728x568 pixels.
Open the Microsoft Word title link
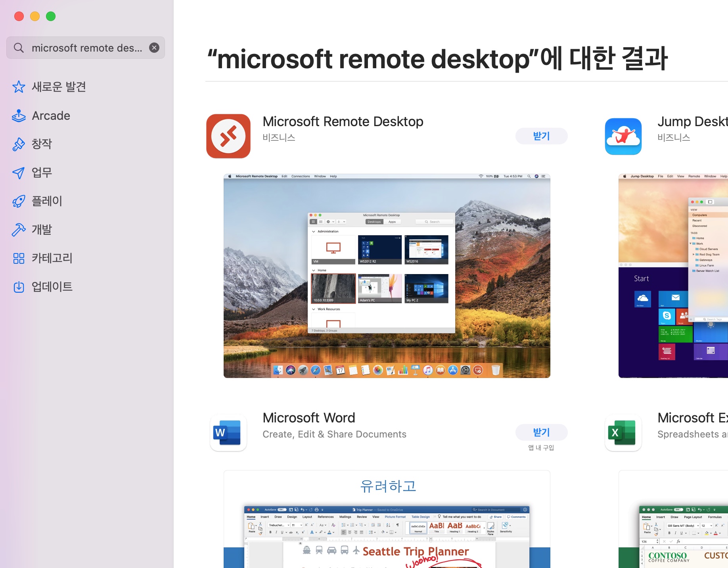click(x=309, y=418)
